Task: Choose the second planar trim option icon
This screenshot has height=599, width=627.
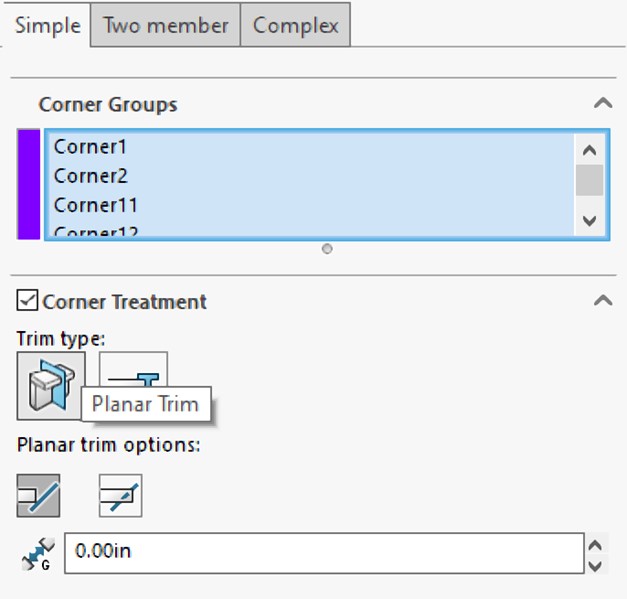Action: (x=120, y=495)
